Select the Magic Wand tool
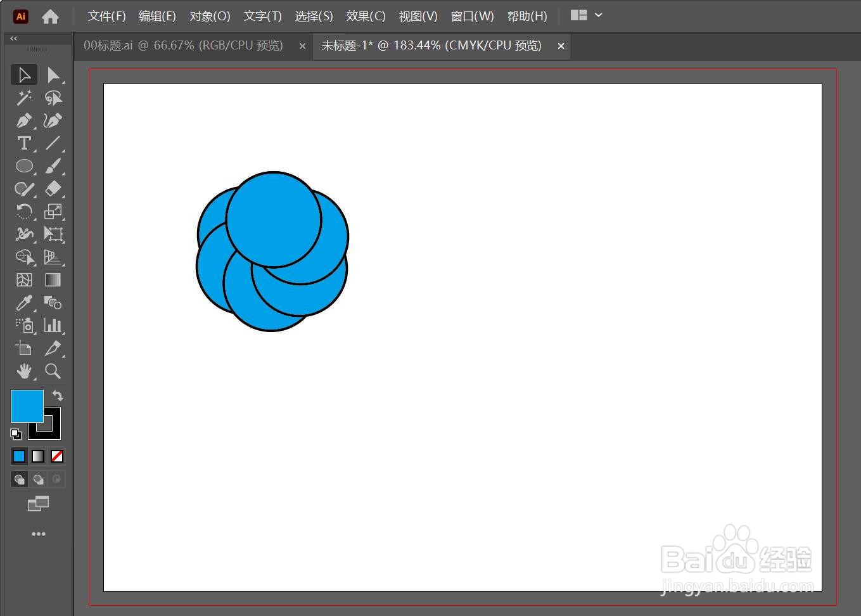This screenshot has height=616, width=861. (x=24, y=98)
